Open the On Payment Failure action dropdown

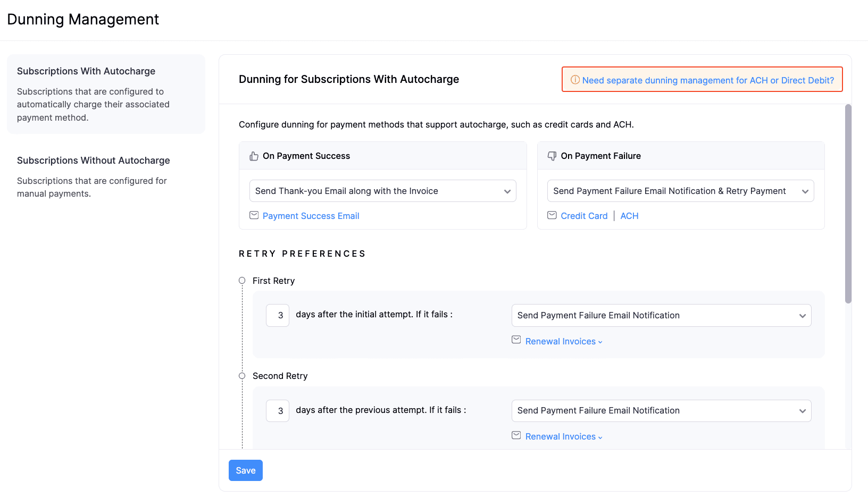[680, 191]
